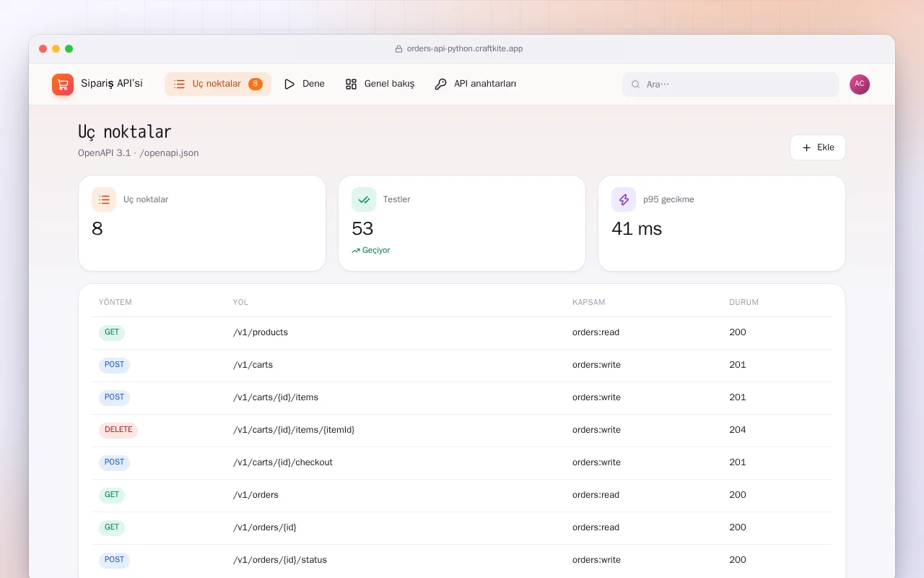The width and height of the screenshot is (924, 578).
Task: Click the orange list icon on the Uç noktalar card
Action: click(x=104, y=199)
